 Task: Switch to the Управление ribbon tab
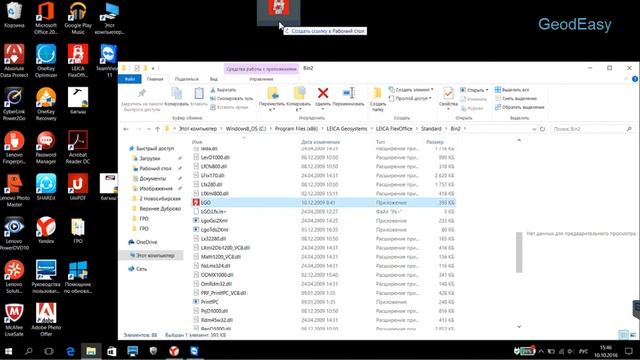coord(261,79)
